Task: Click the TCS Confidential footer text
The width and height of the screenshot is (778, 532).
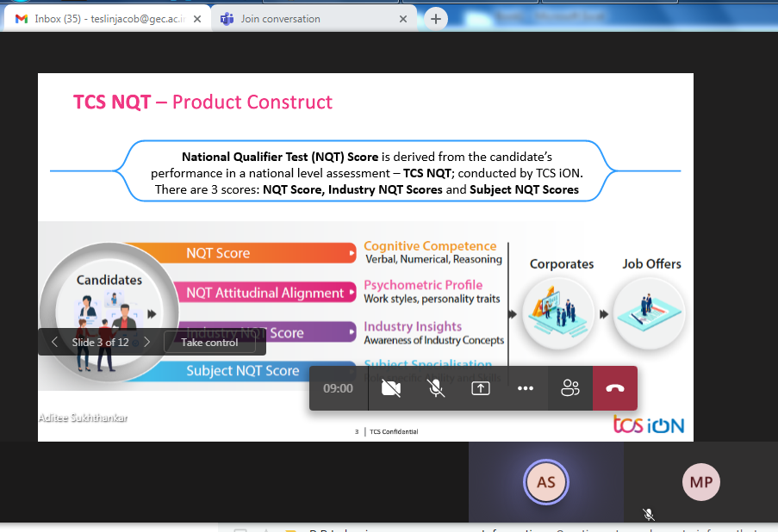Action: pos(394,431)
